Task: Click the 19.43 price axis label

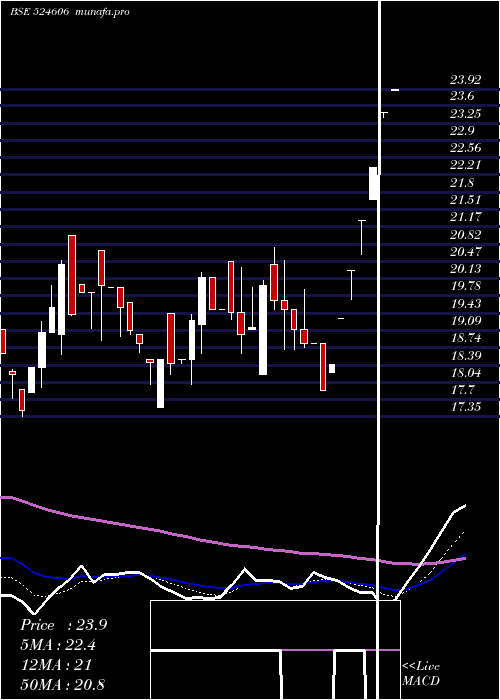Action: click(465, 304)
